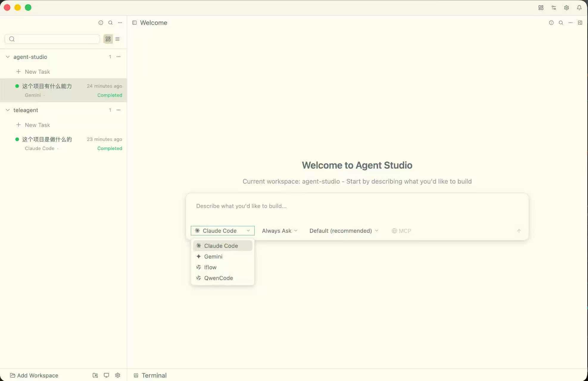588x381 pixels.
Task: Select Gemini from the agent list
Action: (x=213, y=256)
